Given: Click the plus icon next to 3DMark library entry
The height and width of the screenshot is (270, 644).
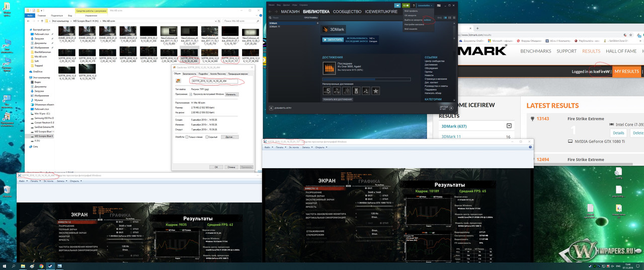Looking at the screenshot, I should 317,23.
